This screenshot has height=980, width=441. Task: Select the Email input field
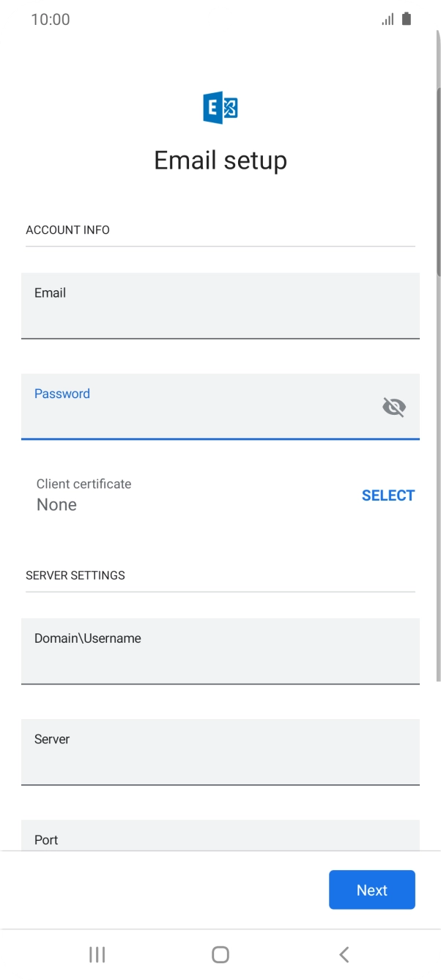click(220, 306)
